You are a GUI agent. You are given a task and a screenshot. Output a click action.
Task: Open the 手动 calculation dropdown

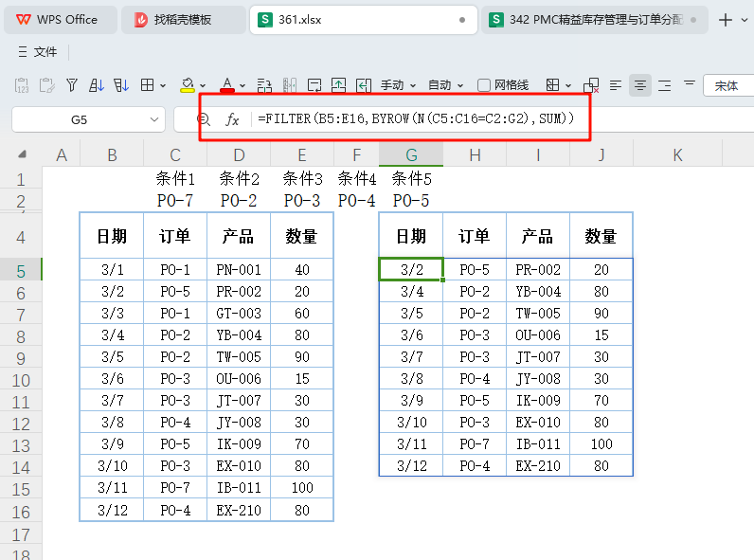398,85
